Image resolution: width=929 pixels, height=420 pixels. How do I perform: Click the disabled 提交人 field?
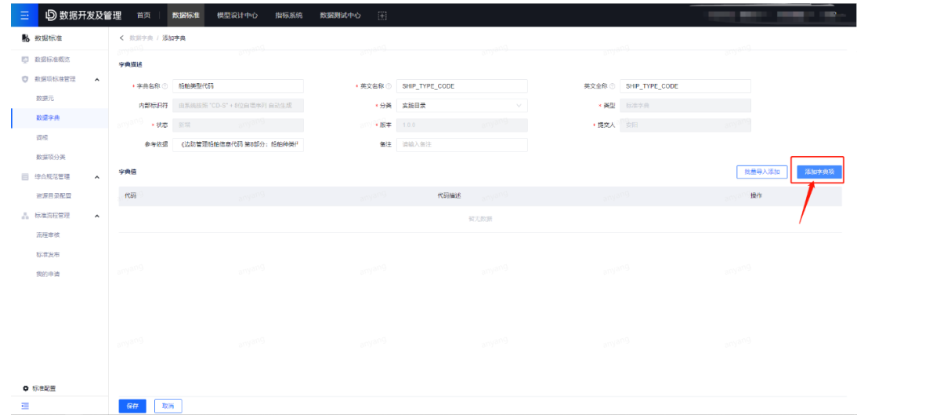pos(685,125)
